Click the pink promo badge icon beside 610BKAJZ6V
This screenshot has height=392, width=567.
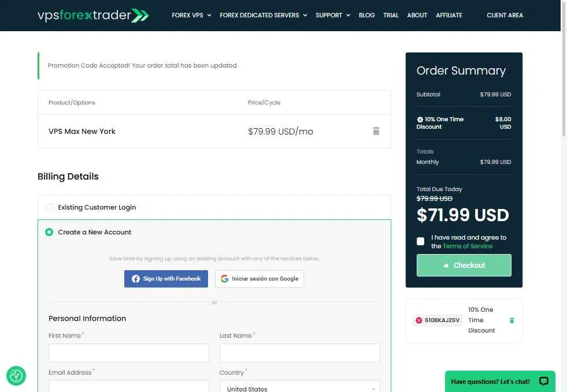(418, 320)
